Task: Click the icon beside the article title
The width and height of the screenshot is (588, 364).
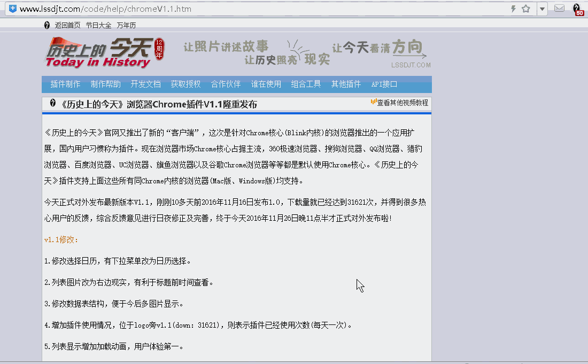Action: pyautogui.click(x=53, y=103)
